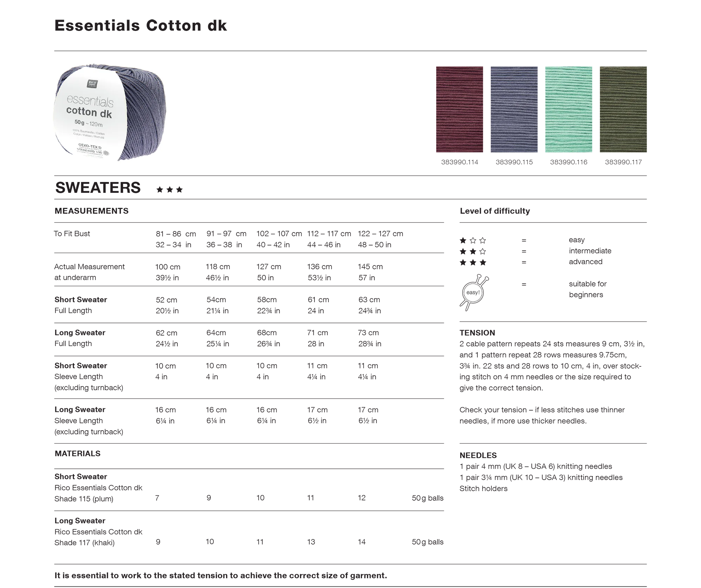701x588 pixels.
Task: Click the 62 cm long sweater length
Action: [166, 333]
